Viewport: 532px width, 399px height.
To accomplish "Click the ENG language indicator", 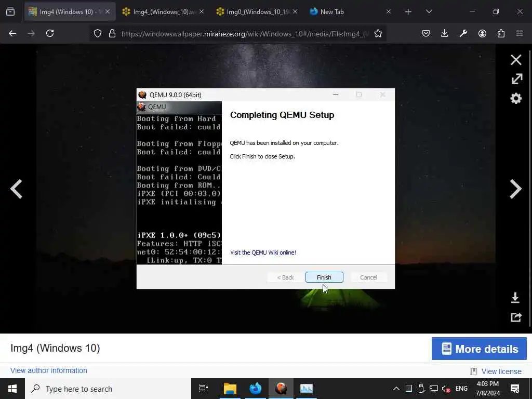I will coord(461,389).
